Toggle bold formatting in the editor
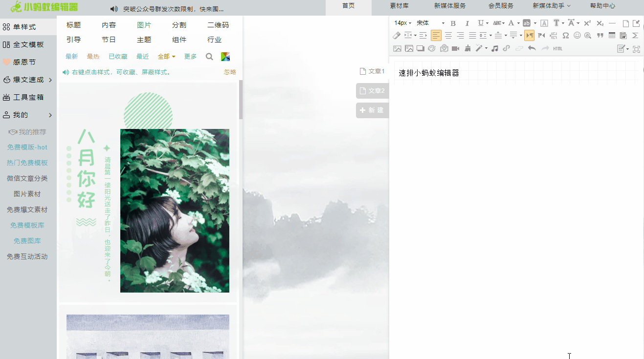644x359 pixels. click(x=453, y=23)
